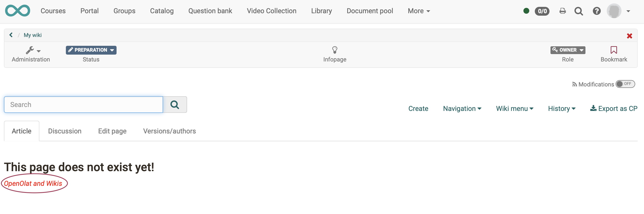Image resolution: width=644 pixels, height=214 pixels.
Task: Click the print icon in header
Action: click(562, 11)
